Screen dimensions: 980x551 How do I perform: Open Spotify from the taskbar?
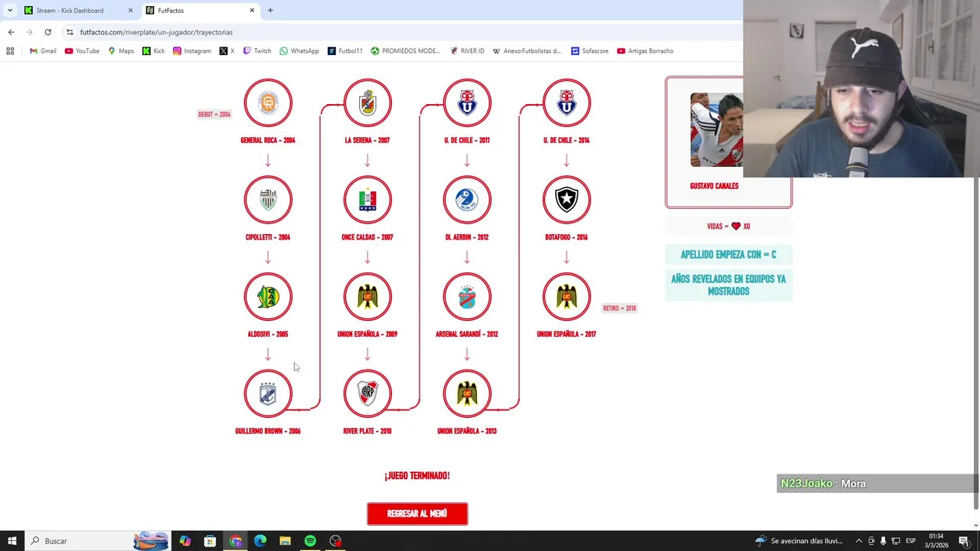click(310, 541)
